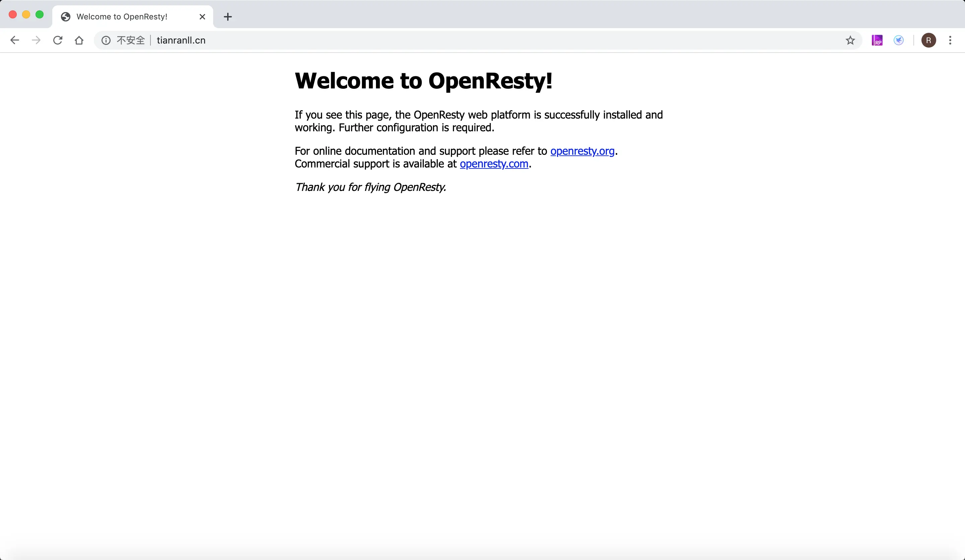Screen dimensions: 965x560
Task: Open the browser home page
Action: pyautogui.click(x=79, y=40)
